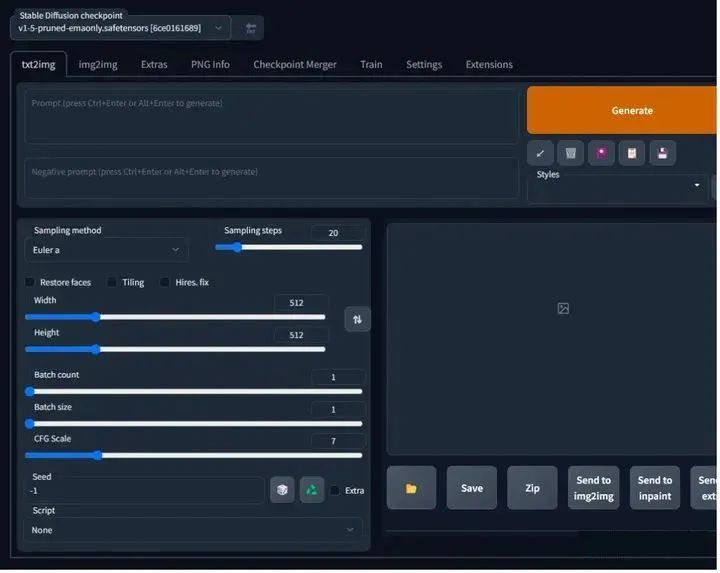Toggle the Tiling checkbox
Viewport: 720px width, 573px height.
[112, 282]
